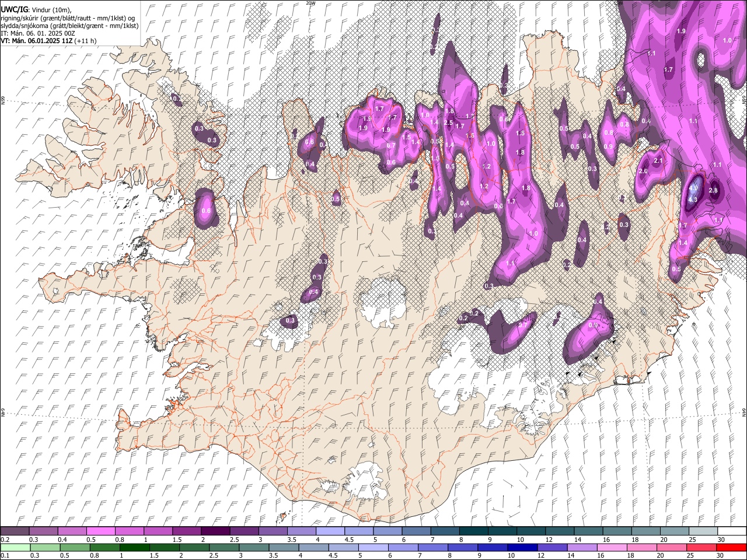Click the 2.1 precipitation value on the map
This screenshot has width=747, height=560.
click(658, 160)
